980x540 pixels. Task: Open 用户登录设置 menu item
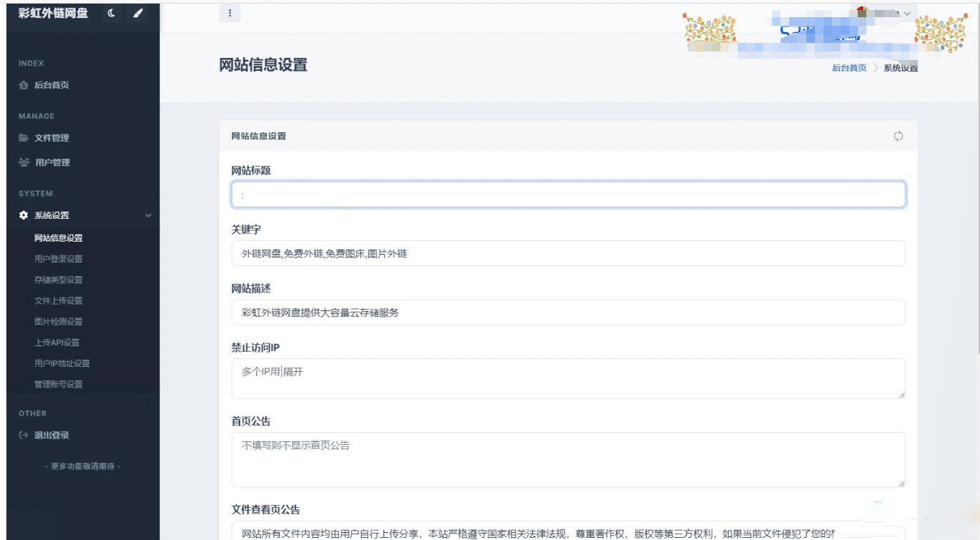(x=59, y=259)
